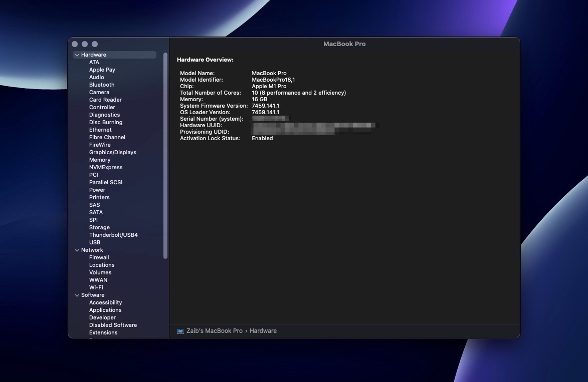
Task: Select the Power category
Action: click(x=97, y=190)
